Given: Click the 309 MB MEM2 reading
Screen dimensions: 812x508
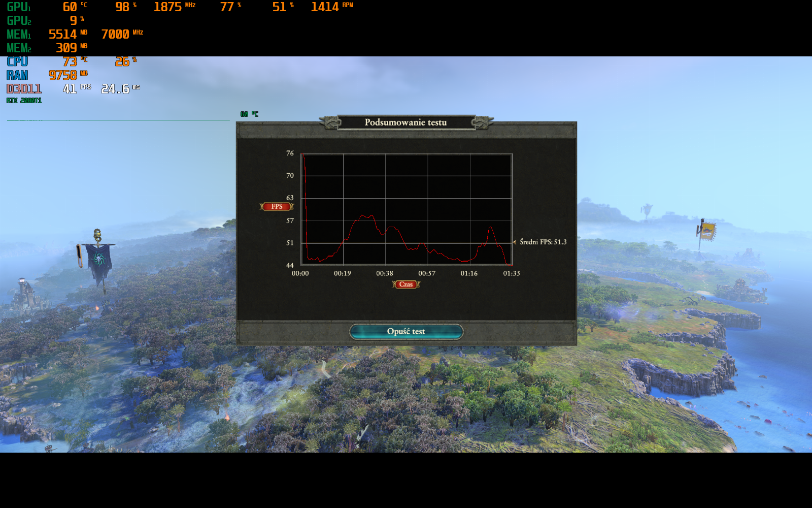Looking at the screenshot, I should pyautogui.click(x=72, y=48).
